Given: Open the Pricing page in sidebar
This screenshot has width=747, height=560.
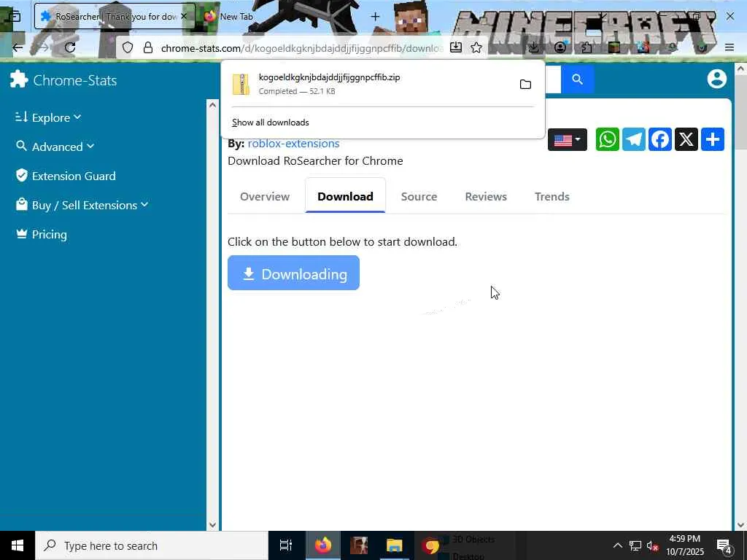Looking at the screenshot, I should coord(42,234).
